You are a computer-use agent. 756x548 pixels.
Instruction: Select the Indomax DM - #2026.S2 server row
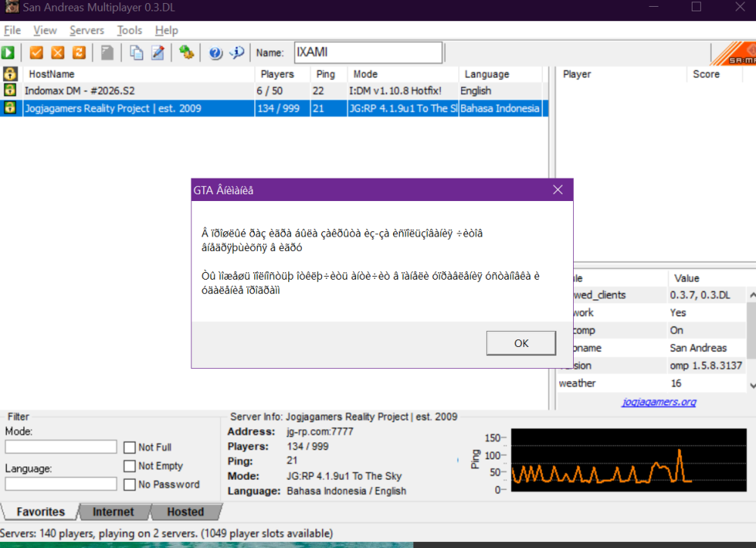[274, 90]
